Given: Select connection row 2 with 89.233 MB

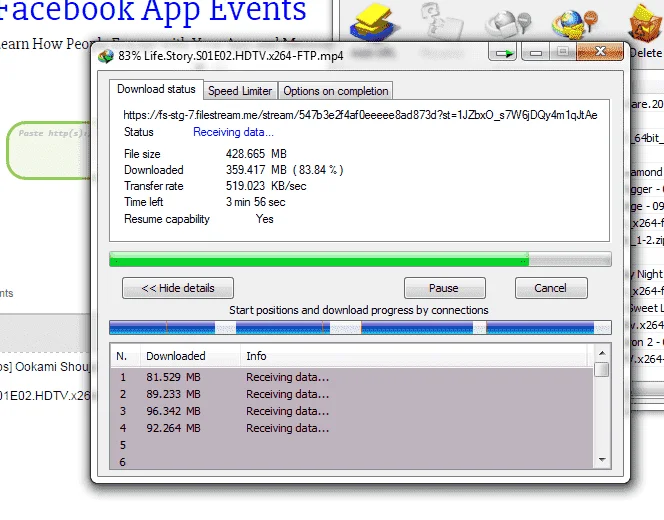Looking at the screenshot, I should [351, 394].
